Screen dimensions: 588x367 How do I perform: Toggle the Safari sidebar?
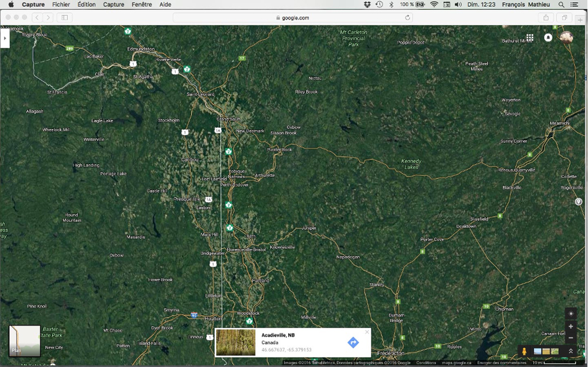[64, 18]
